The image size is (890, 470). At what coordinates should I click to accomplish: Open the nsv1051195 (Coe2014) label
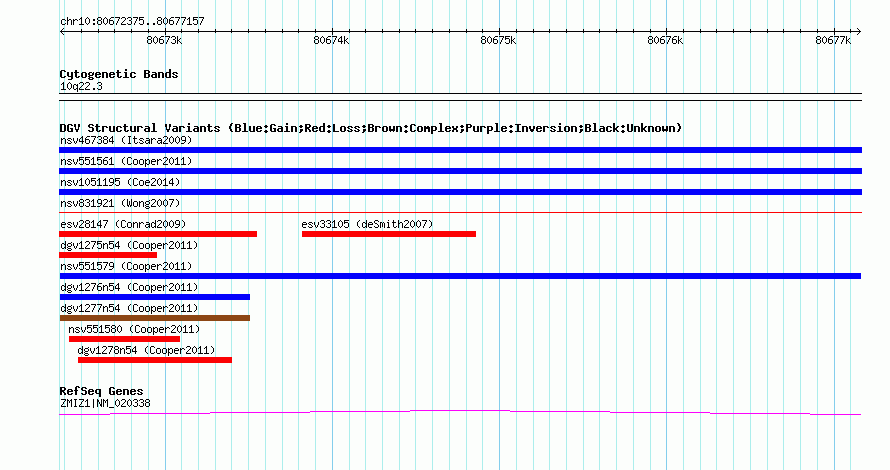120,182
